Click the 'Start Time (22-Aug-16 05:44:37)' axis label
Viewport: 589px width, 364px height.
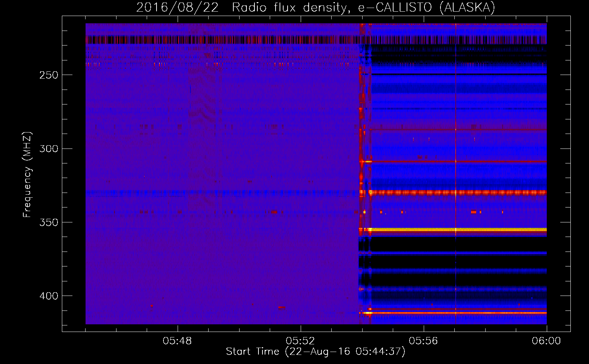click(x=315, y=352)
